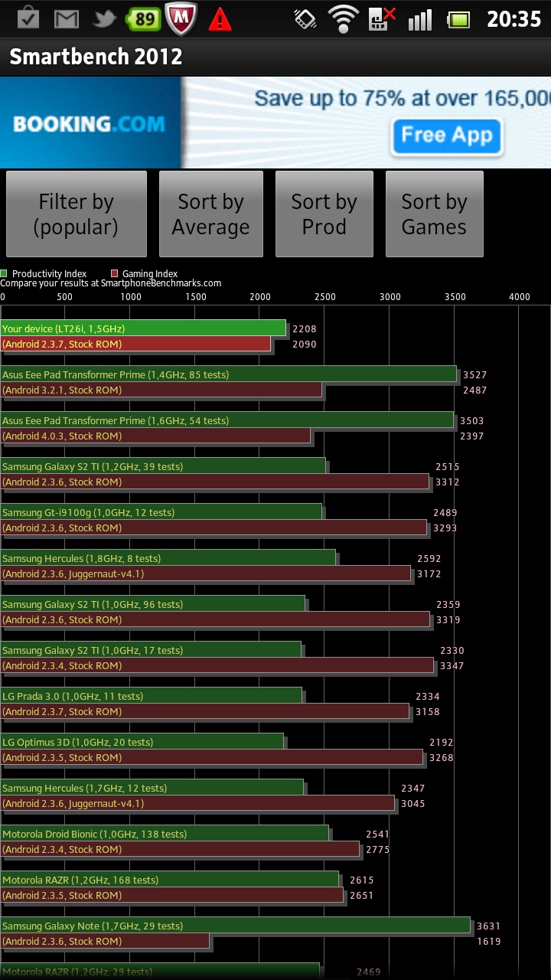
Task: Tap the Wi-Fi signal status icon
Action: pyautogui.click(x=344, y=18)
